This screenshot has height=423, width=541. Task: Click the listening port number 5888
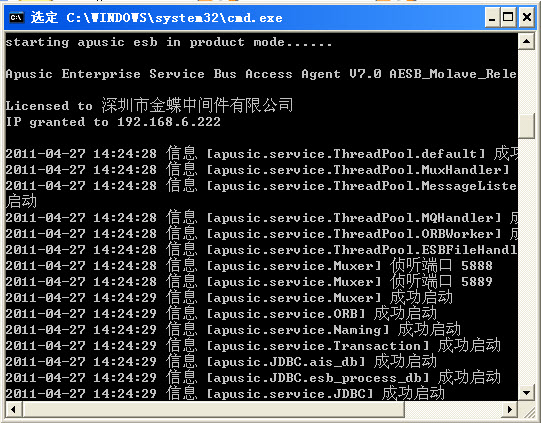(x=477, y=266)
